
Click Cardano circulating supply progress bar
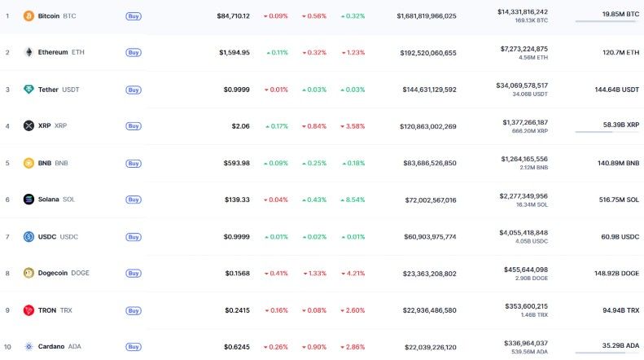[x=607, y=353]
